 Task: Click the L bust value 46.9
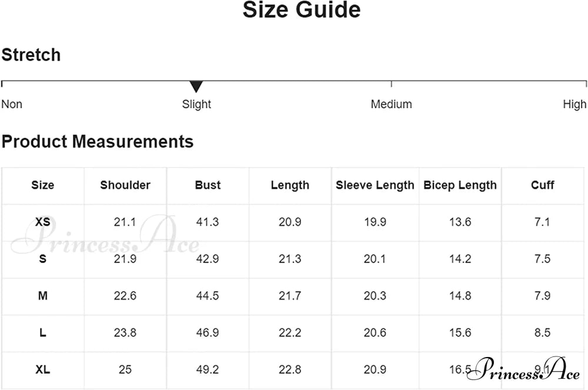point(208,333)
